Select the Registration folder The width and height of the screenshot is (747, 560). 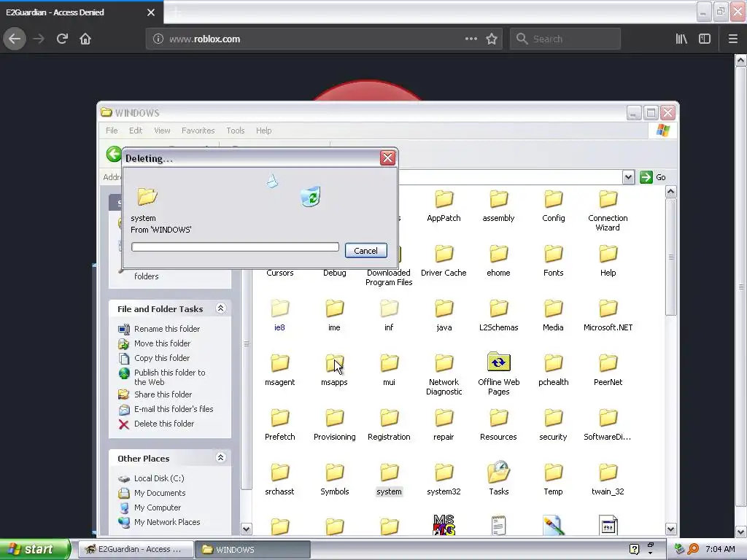coord(390,425)
